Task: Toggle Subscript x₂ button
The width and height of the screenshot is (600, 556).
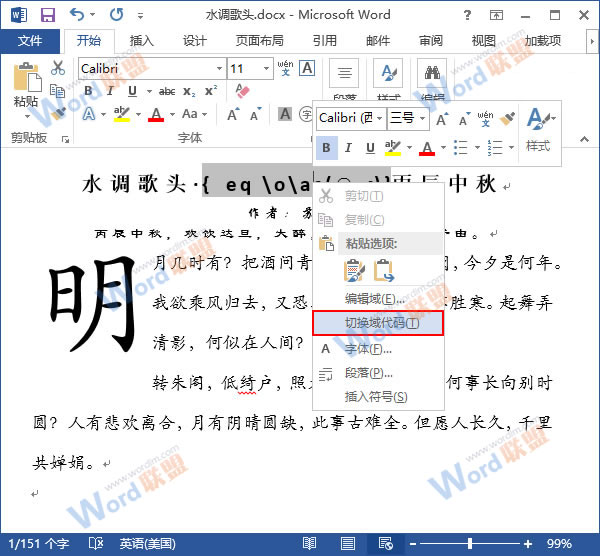Action: click(189, 91)
